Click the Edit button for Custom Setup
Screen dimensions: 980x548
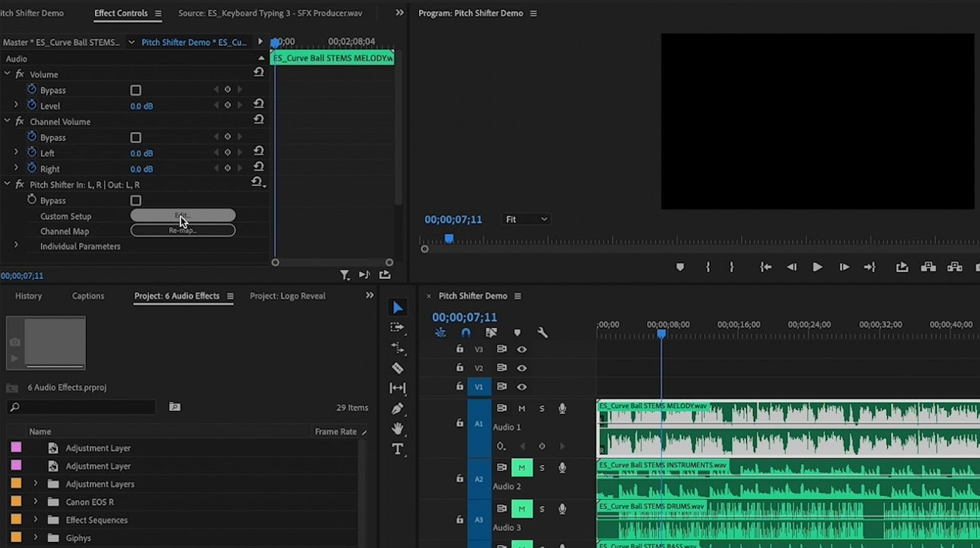[x=182, y=215]
